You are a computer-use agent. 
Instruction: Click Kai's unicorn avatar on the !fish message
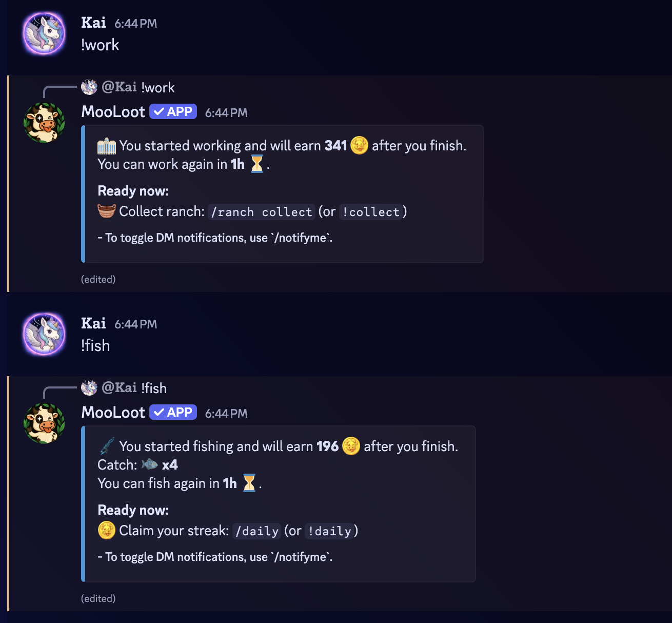pos(45,335)
